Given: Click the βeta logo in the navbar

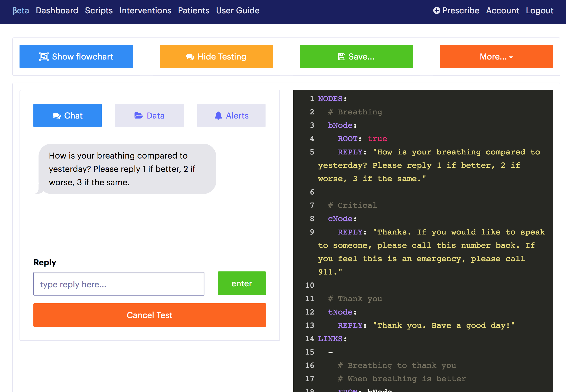Looking at the screenshot, I should 21,11.
